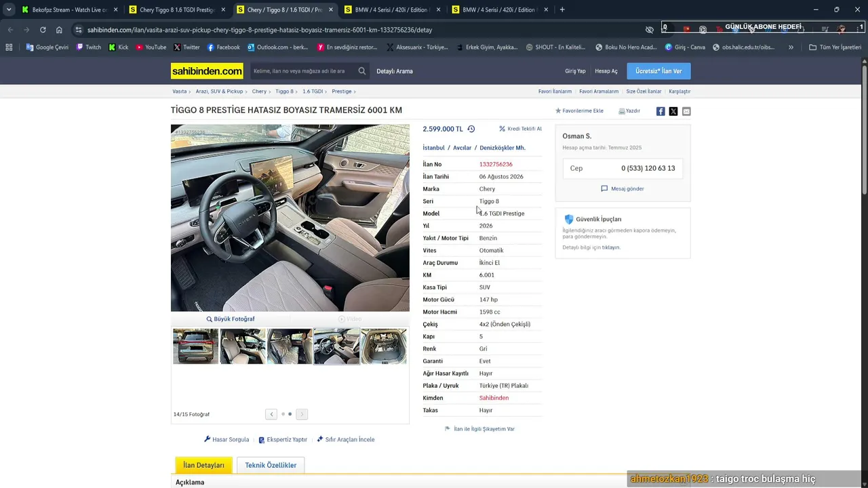Open Büyük Fotoğraf view
Image resolution: width=868 pixels, height=488 pixels.
pos(231,319)
